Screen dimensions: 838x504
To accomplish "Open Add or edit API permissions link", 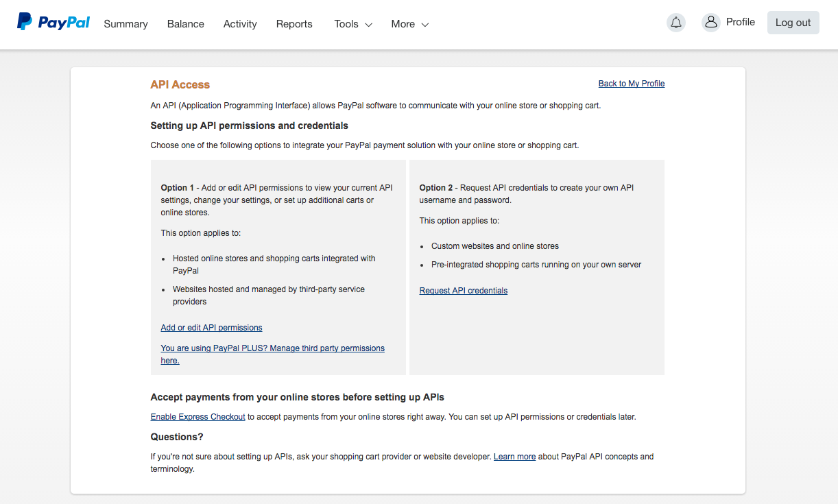I will 211,328.
